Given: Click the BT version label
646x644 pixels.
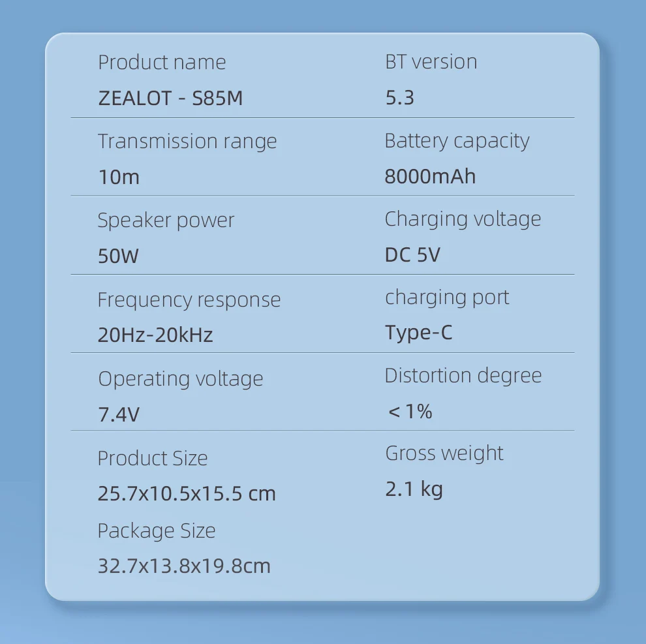Looking at the screenshot, I should coord(431,62).
